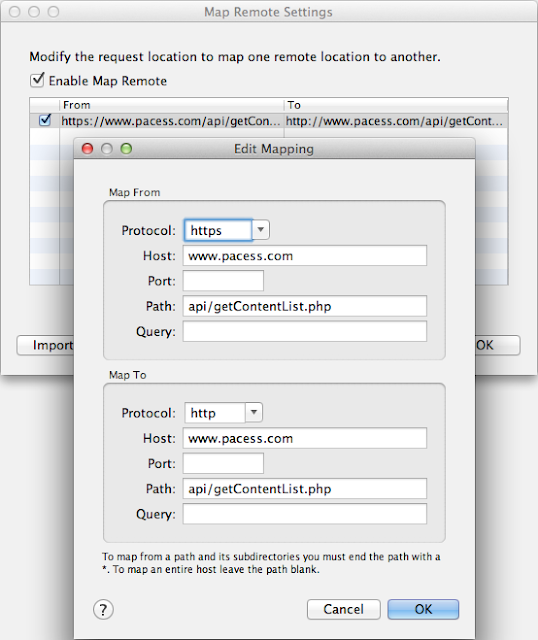Click Map From Port field
Viewport: 538px width, 640px height.
pos(223,281)
